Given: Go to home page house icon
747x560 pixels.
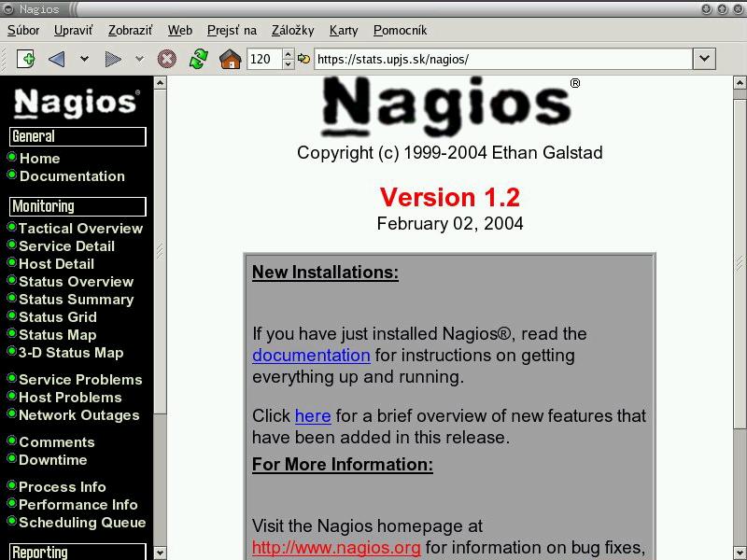Looking at the screenshot, I should pos(230,59).
